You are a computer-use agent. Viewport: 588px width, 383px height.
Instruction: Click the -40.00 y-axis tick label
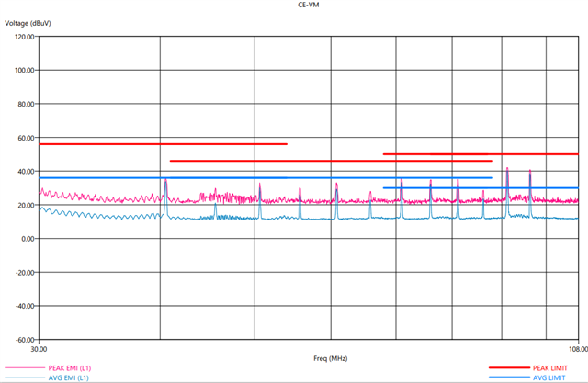(25, 306)
